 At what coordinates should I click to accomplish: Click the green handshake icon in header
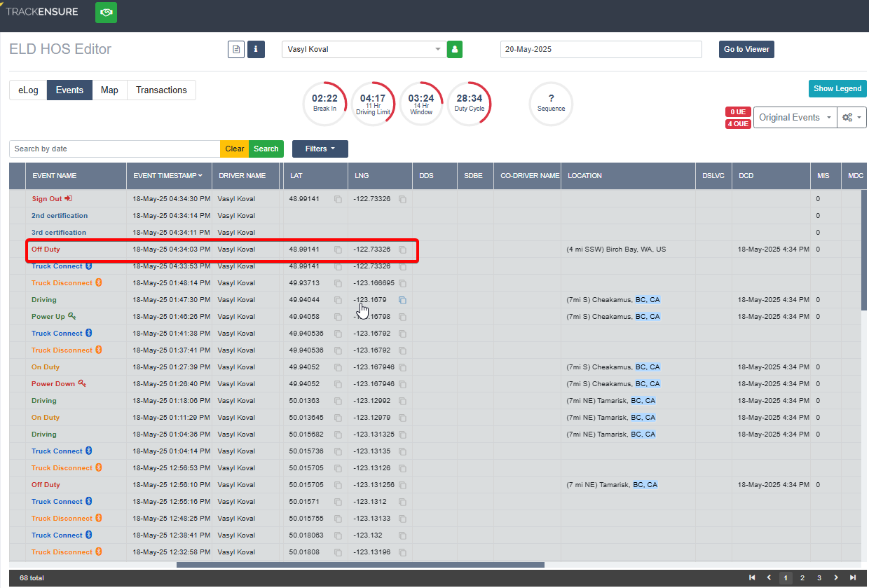click(106, 13)
